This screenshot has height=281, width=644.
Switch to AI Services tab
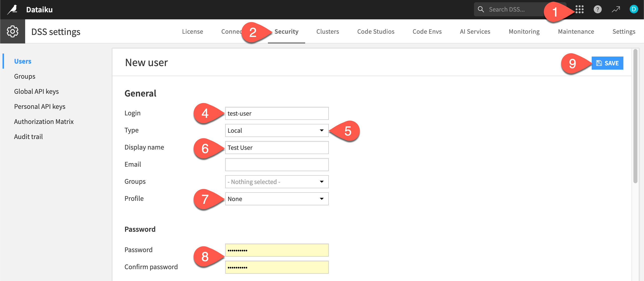click(475, 31)
